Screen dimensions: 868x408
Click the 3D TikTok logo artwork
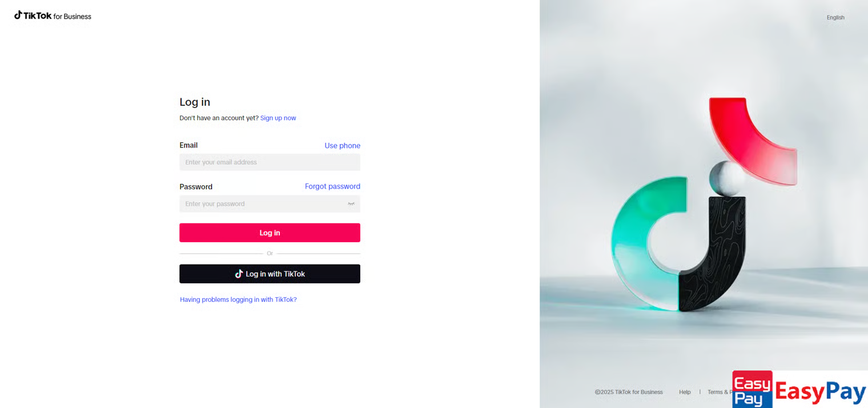[x=704, y=204]
